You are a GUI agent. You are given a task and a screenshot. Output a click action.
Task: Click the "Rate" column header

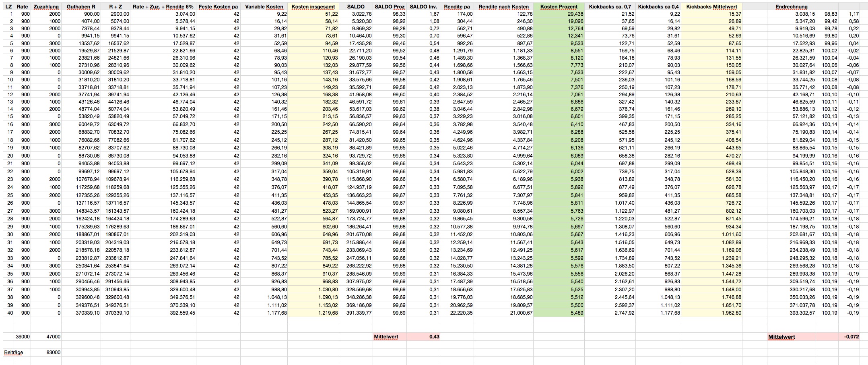pyautogui.click(x=22, y=7)
